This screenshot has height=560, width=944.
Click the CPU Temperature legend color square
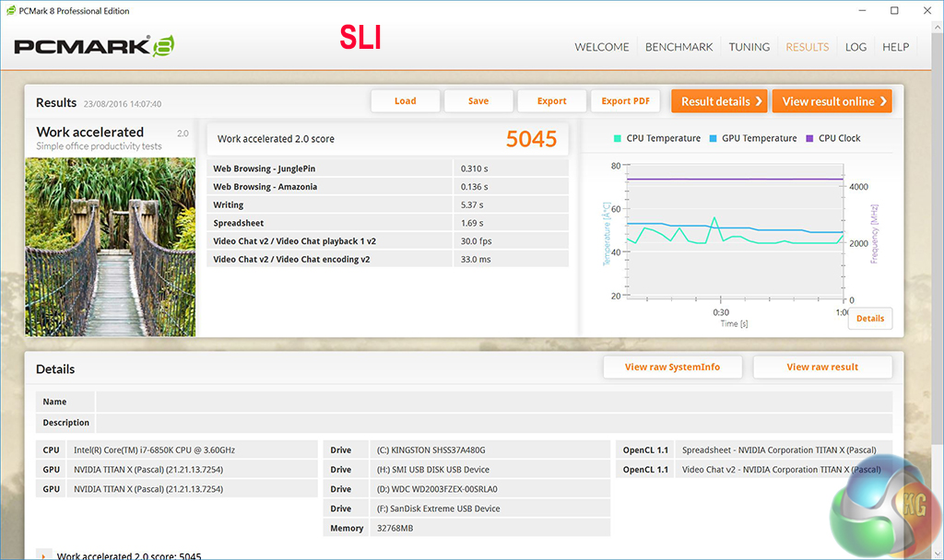point(617,138)
